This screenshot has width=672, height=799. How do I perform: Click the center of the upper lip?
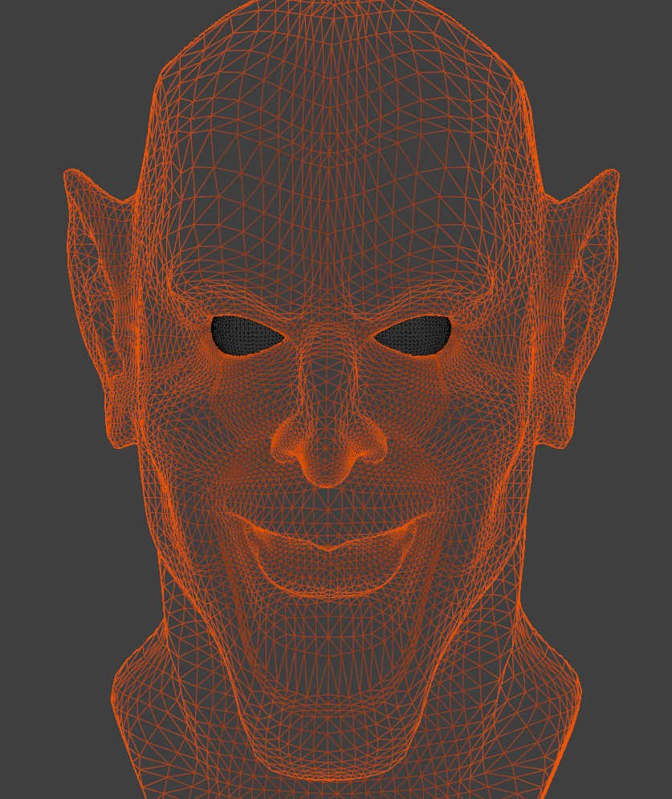coord(329,540)
